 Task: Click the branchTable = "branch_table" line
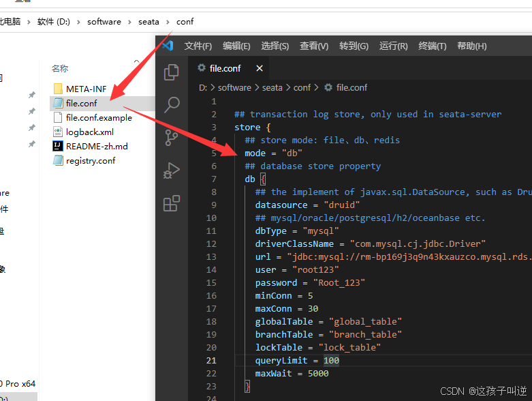pyautogui.click(x=328, y=334)
